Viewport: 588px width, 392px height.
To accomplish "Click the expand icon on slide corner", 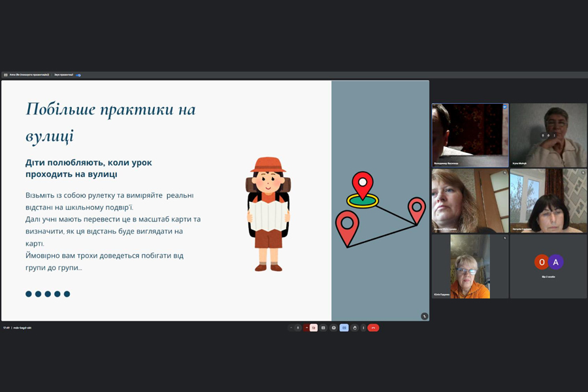I will click(424, 316).
